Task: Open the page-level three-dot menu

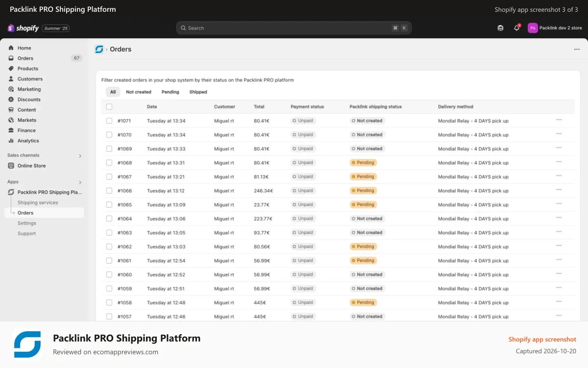Action: click(577, 49)
